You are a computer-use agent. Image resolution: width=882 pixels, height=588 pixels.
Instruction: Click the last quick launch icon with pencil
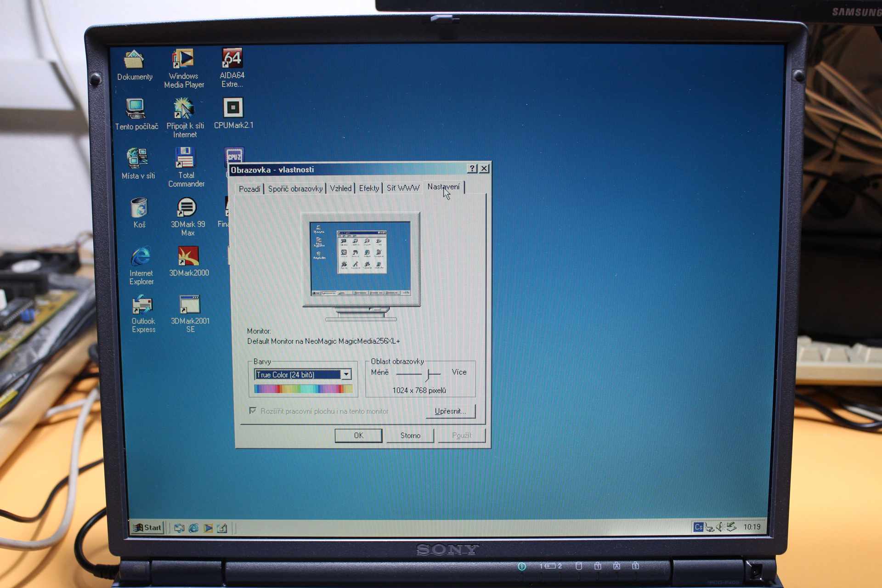click(x=222, y=528)
